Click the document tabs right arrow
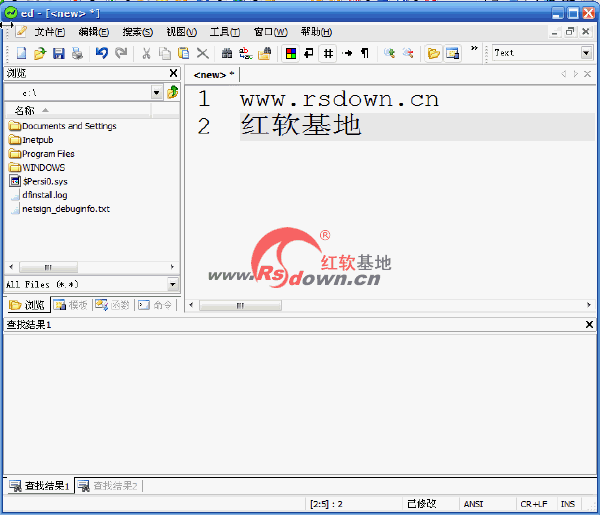Image resolution: width=600 pixels, height=515 pixels. click(x=576, y=74)
